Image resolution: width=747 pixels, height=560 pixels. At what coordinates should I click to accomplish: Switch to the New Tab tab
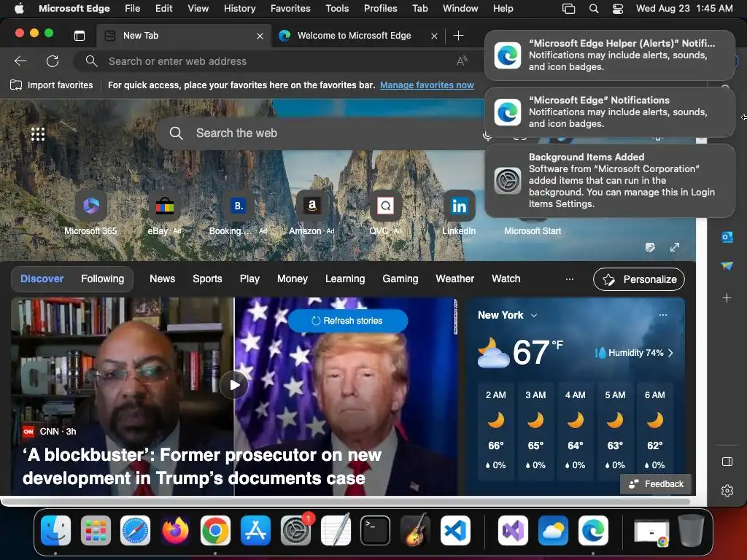click(x=185, y=36)
